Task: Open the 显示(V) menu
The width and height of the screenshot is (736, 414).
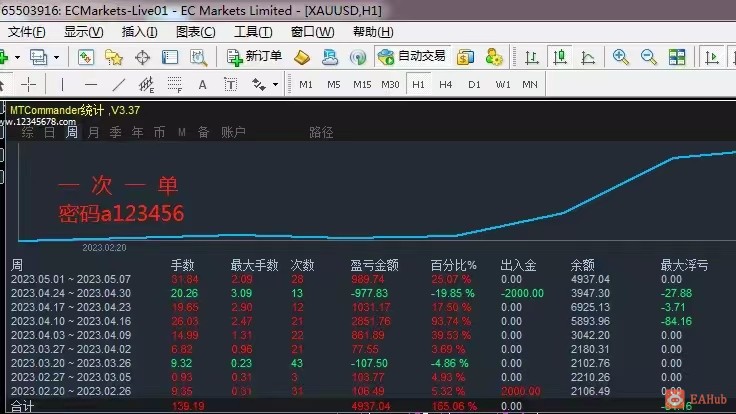Action: pyautogui.click(x=84, y=32)
